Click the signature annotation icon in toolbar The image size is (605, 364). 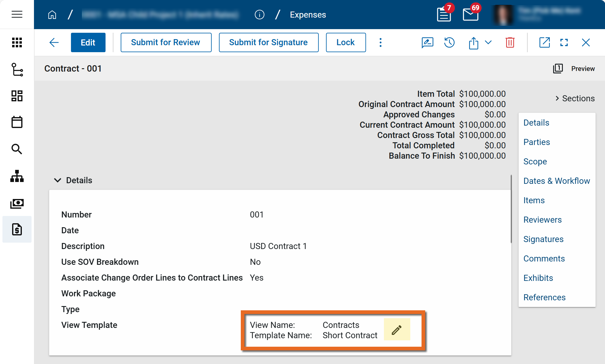point(427,42)
